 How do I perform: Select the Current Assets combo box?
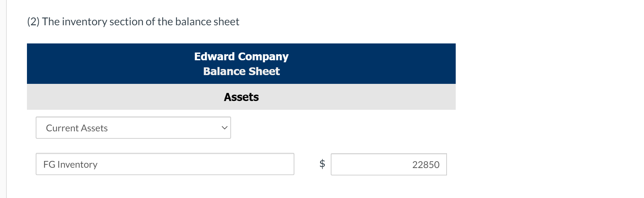point(133,127)
